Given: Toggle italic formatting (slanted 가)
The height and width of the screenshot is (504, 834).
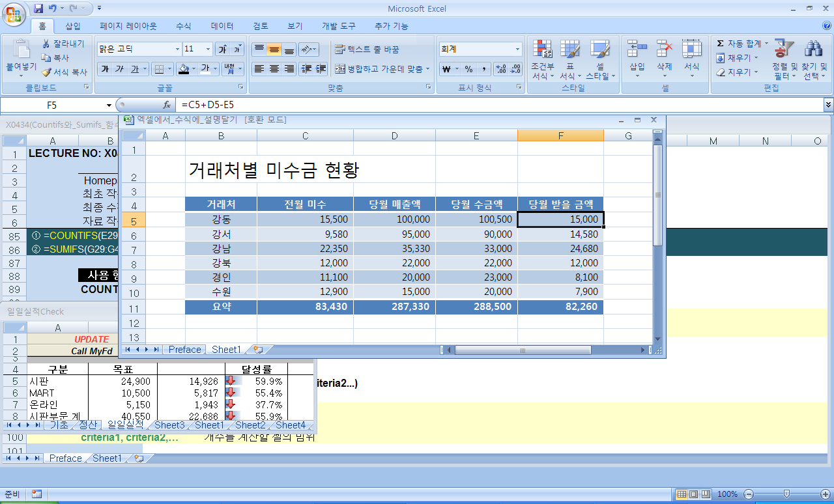Looking at the screenshot, I should 119,69.
